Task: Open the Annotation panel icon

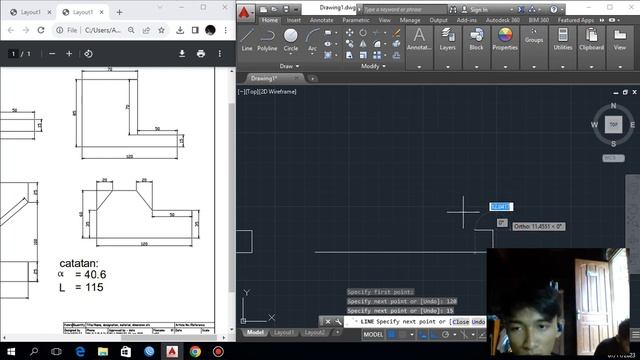Action: coord(419,39)
